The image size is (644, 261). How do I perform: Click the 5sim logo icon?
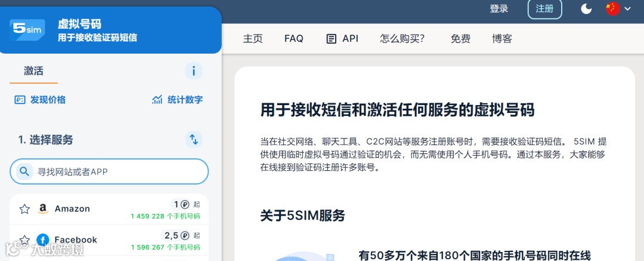[27, 30]
